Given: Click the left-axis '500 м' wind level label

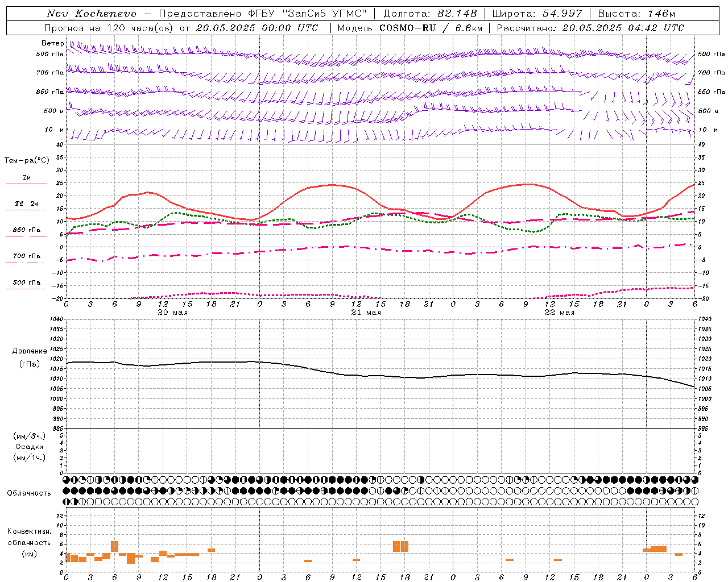Looking at the screenshot, I should pos(54,111).
